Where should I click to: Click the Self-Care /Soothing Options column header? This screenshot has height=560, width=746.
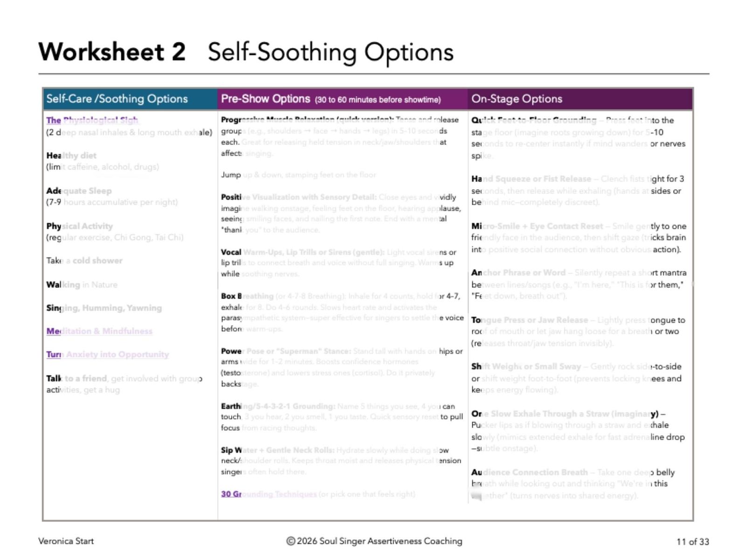[117, 99]
